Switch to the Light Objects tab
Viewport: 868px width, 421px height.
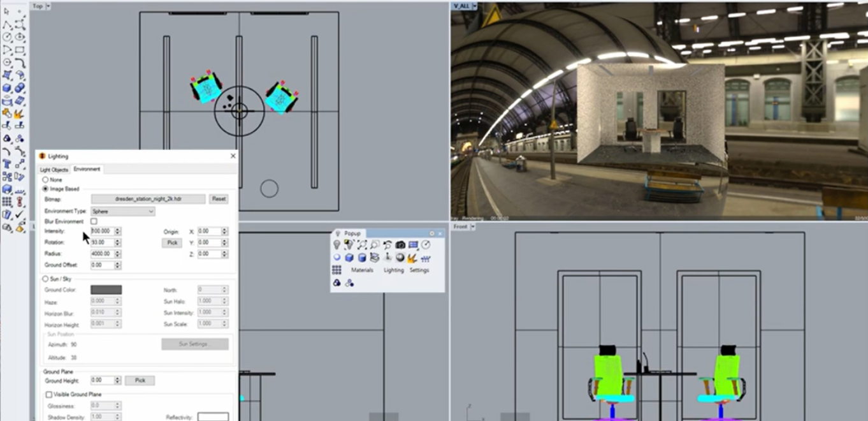54,170
